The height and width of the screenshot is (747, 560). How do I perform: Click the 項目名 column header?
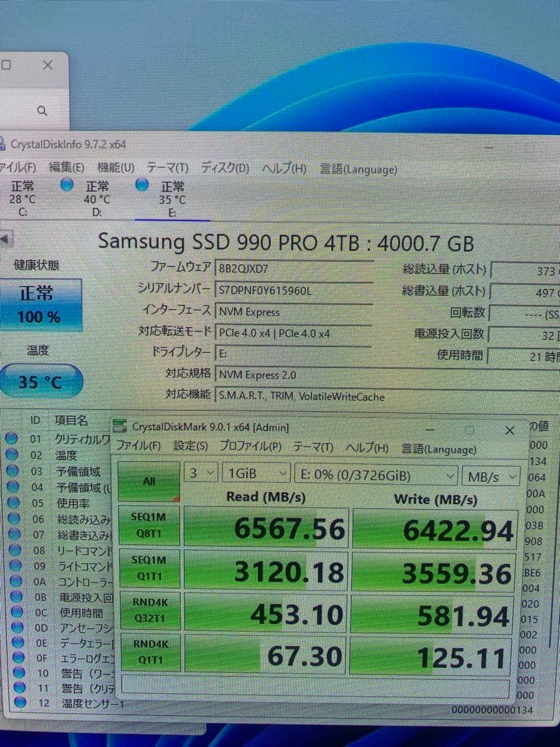click(x=71, y=421)
